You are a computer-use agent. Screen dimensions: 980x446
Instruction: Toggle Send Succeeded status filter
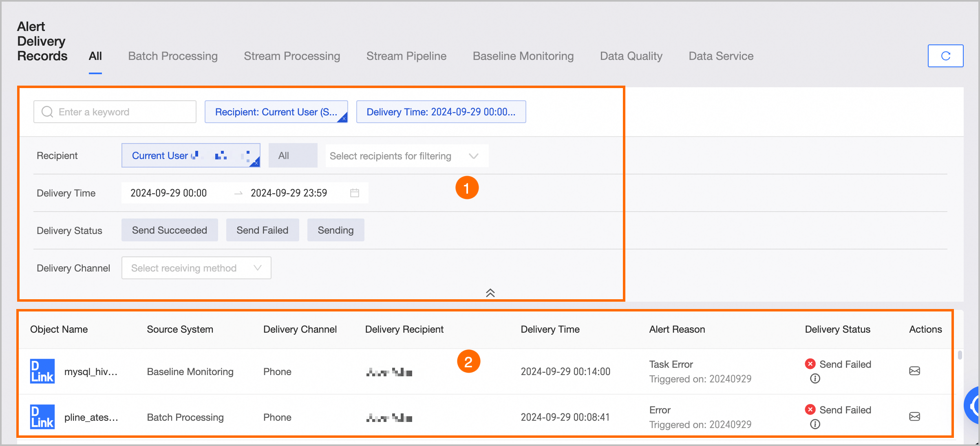point(170,230)
